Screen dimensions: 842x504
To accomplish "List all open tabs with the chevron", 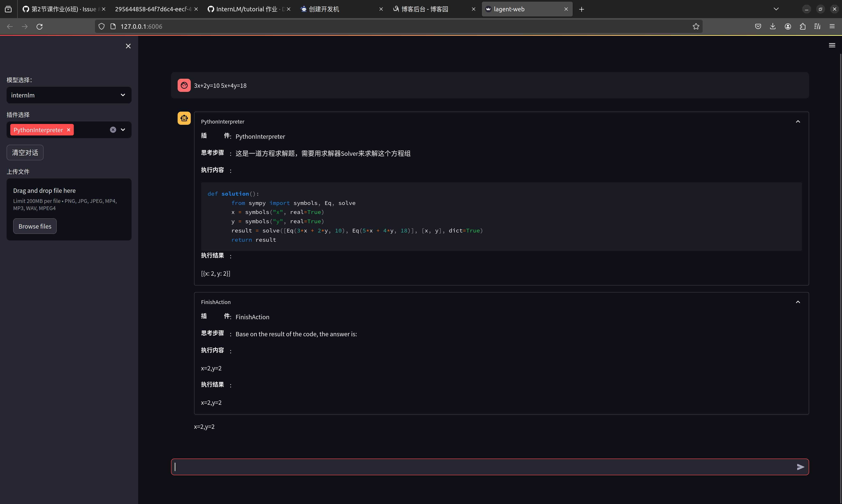I will coord(776,9).
